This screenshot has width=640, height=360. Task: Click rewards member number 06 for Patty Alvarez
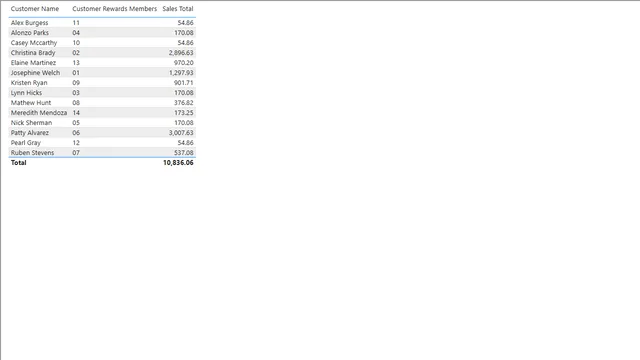point(76,133)
